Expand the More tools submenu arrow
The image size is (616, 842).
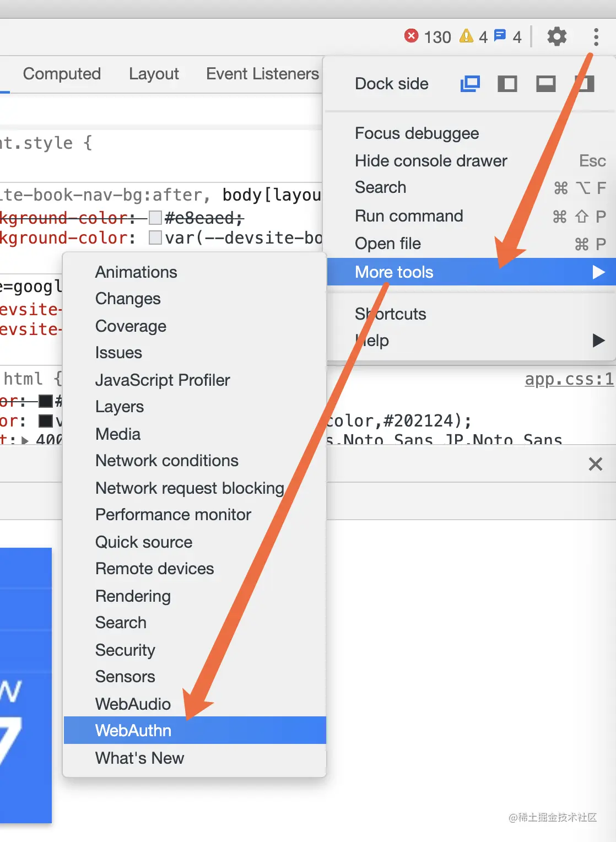(x=598, y=272)
